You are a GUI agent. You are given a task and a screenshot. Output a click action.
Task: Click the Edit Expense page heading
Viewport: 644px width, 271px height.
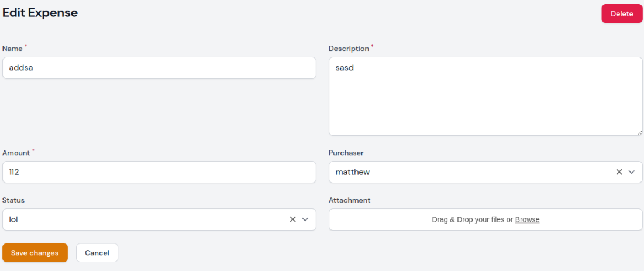pyautogui.click(x=40, y=12)
